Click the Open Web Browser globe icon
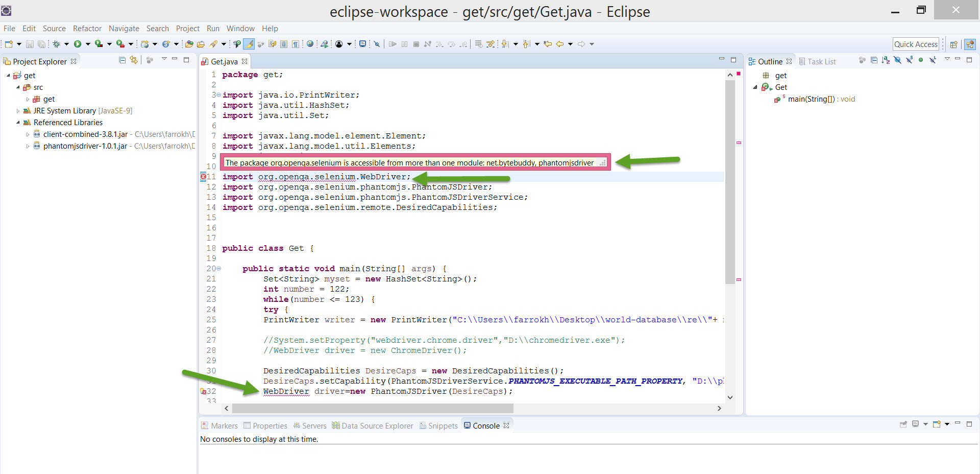The image size is (980, 474). 310,44
